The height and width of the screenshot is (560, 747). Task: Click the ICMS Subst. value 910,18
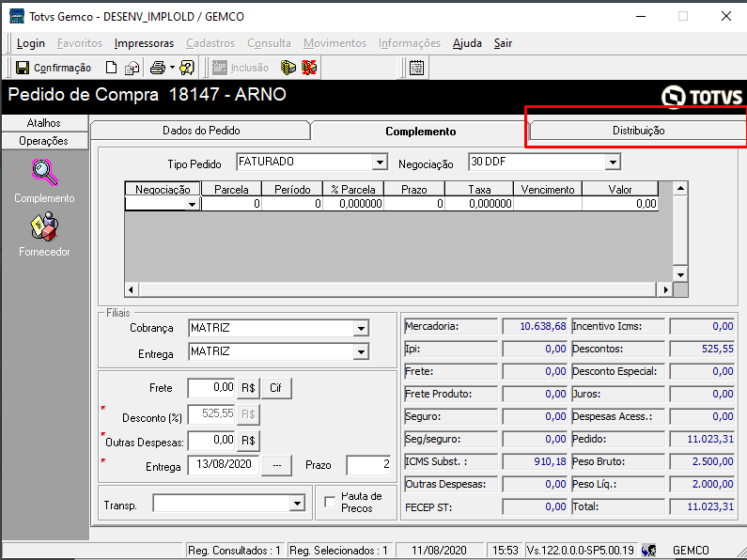pyautogui.click(x=535, y=461)
